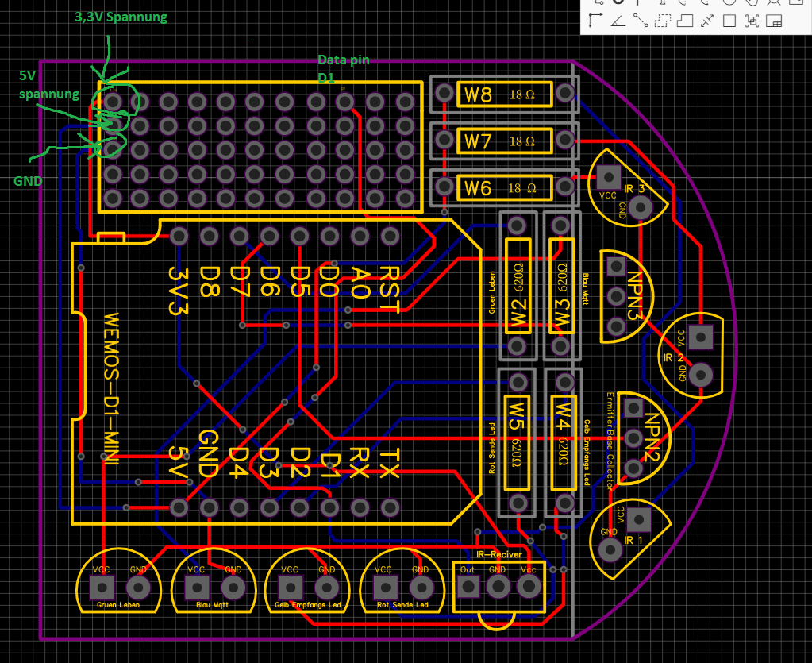Select the W5 620Ω resistor
Screen dimensions: 812x663
coord(517,443)
